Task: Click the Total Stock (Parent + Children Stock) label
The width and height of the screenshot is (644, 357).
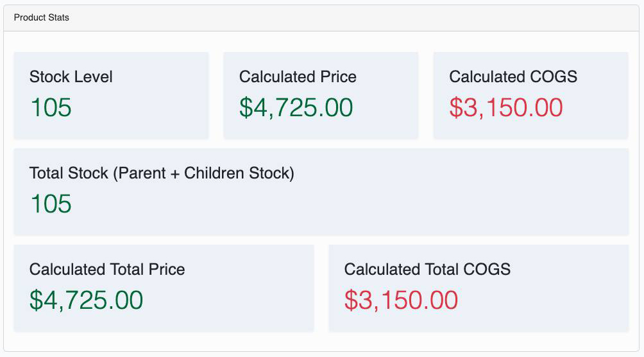Action: click(162, 173)
